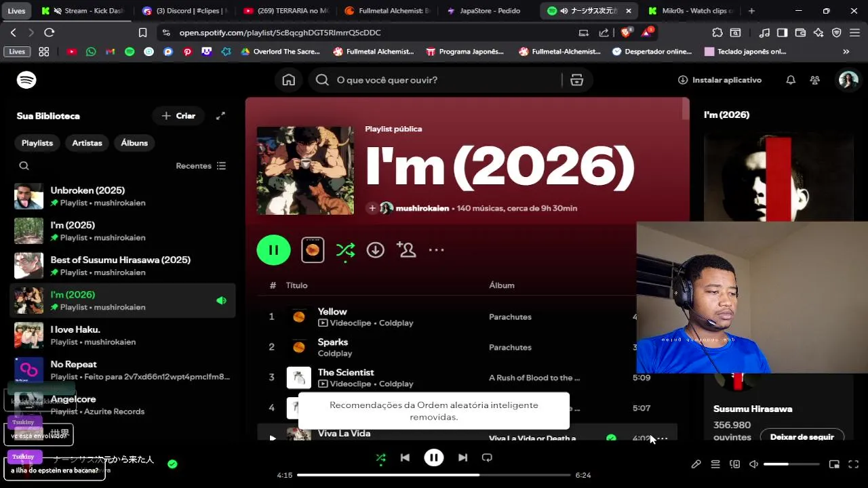Screen dimensions: 868x488
Task: Open mushirokaien profile link in header
Action: [422, 208]
